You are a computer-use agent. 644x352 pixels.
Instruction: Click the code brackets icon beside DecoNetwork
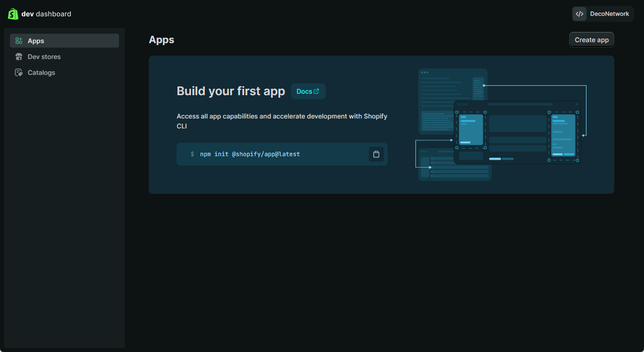click(x=580, y=14)
